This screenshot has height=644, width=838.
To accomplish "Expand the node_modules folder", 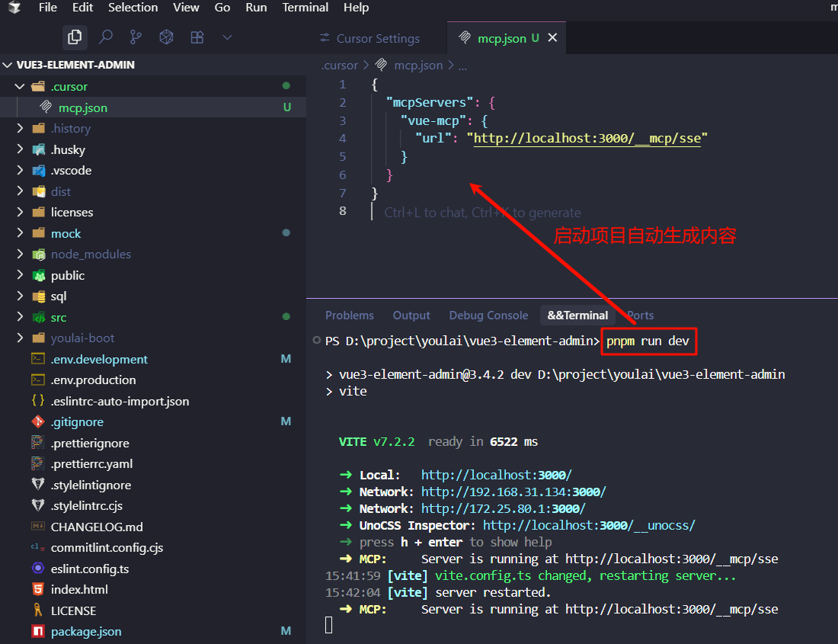I will (x=21, y=254).
